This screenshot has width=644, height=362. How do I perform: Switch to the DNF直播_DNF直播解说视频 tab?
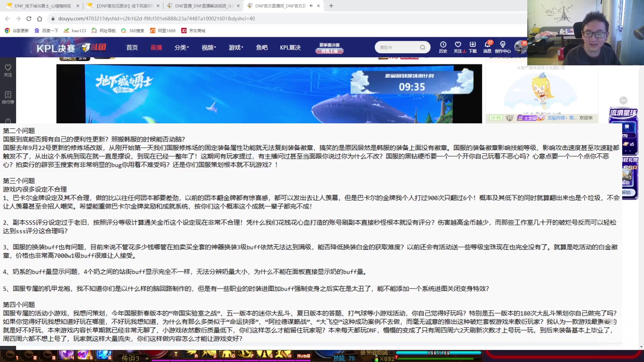[x=204, y=6]
